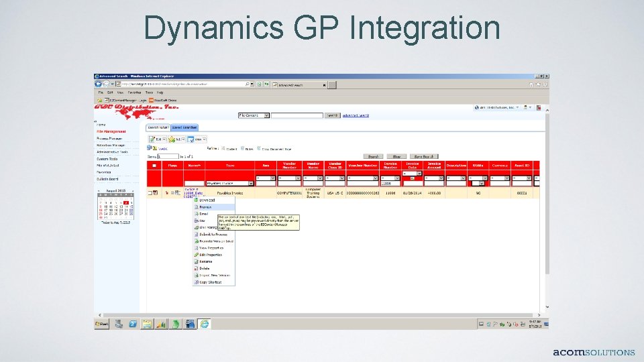This screenshot has width=644, height=362.
Task: Click the Edit toolbar icon
Action: tap(152, 139)
